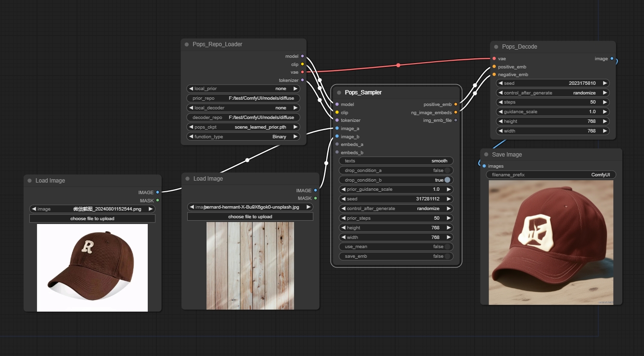This screenshot has height=356, width=644.
Task: Increase prior_guidance_scale in Pops_Sampler
Action: coord(449,189)
